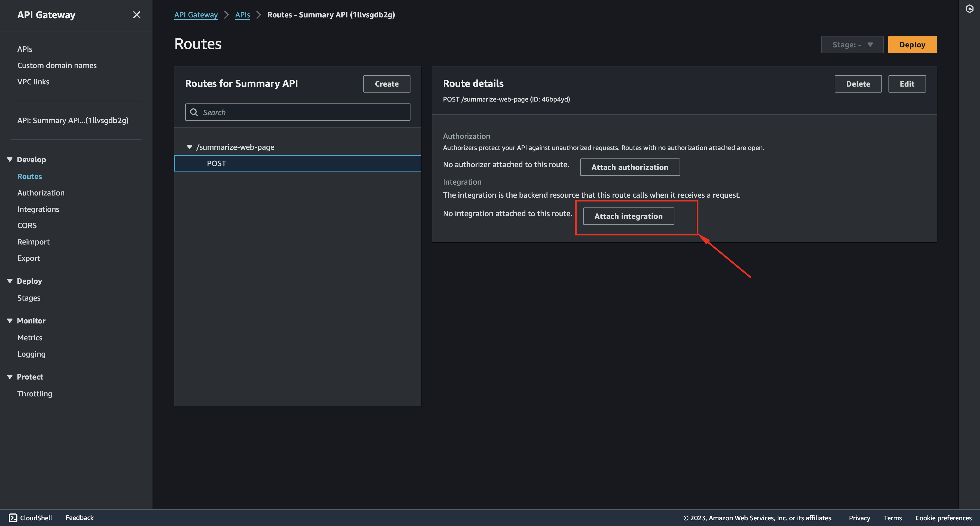Open the Stage dropdown
The height and width of the screenshot is (526, 980).
pyautogui.click(x=852, y=44)
